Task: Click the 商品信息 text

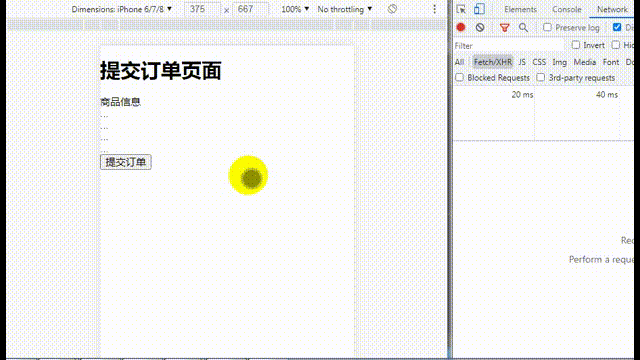Action: point(120,102)
